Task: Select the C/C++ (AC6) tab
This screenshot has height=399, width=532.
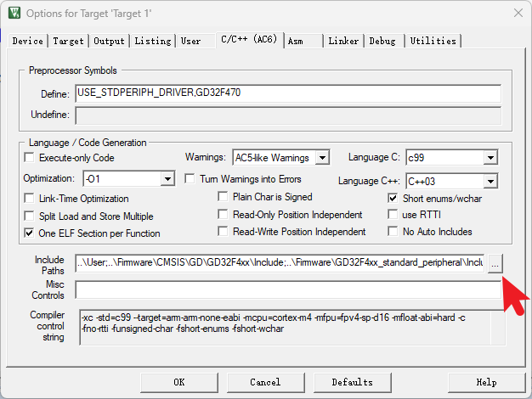Action: [249, 40]
